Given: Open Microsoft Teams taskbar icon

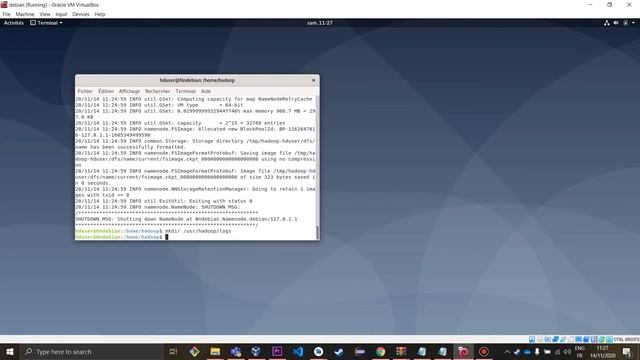Looking at the screenshot, I should tap(236, 351).
